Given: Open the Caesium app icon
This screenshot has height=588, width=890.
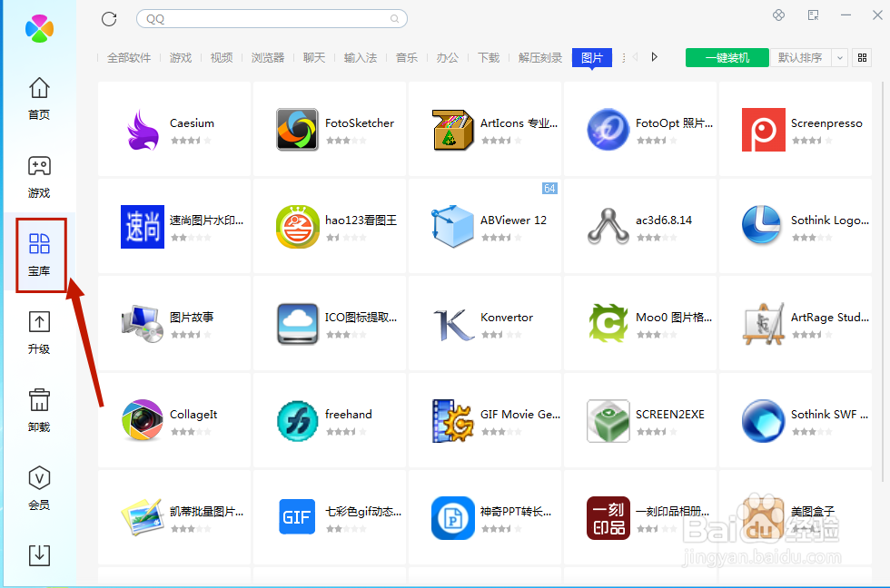Looking at the screenshot, I should point(142,130).
